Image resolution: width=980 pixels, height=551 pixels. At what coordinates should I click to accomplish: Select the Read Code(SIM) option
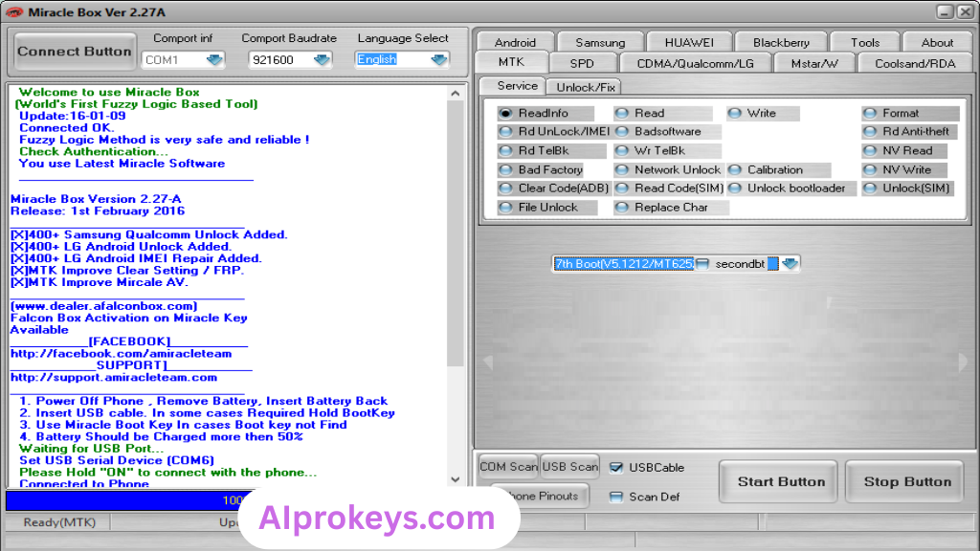(669, 188)
